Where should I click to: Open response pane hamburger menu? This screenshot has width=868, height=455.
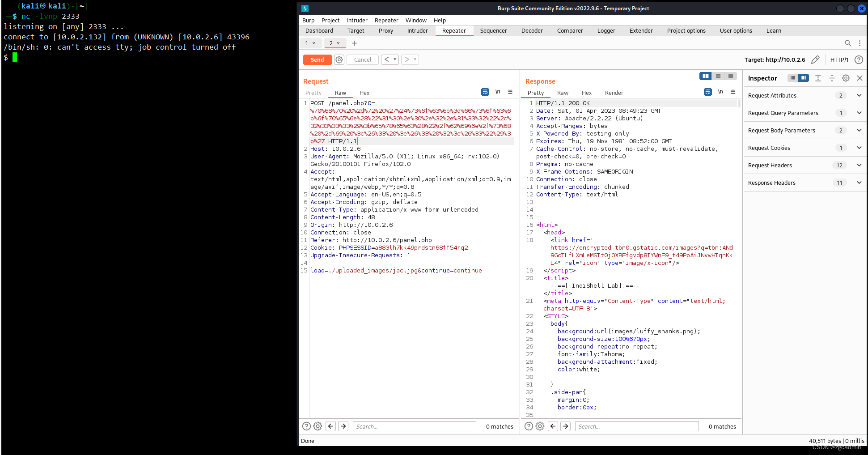(733, 92)
